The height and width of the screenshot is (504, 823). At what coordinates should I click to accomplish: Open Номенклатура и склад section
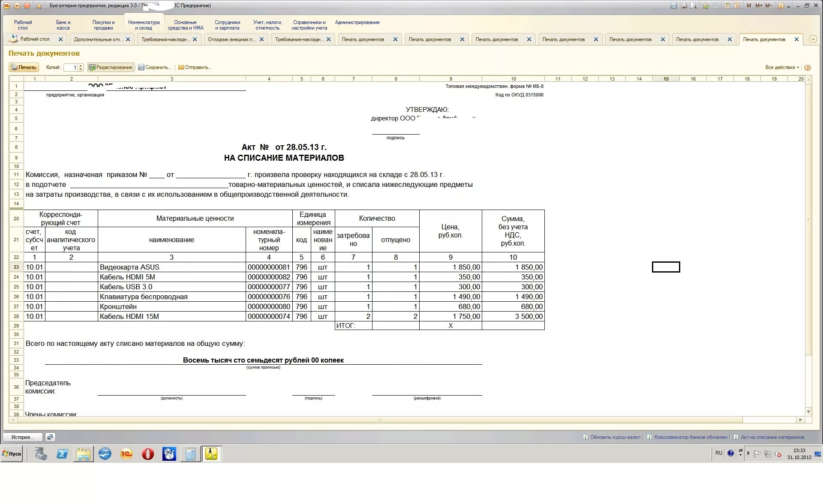(144, 25)
